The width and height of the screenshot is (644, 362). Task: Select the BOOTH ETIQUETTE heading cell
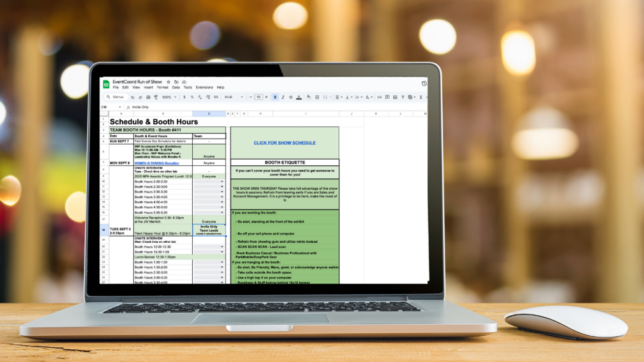pyautogui.click(x=285, y=163)
